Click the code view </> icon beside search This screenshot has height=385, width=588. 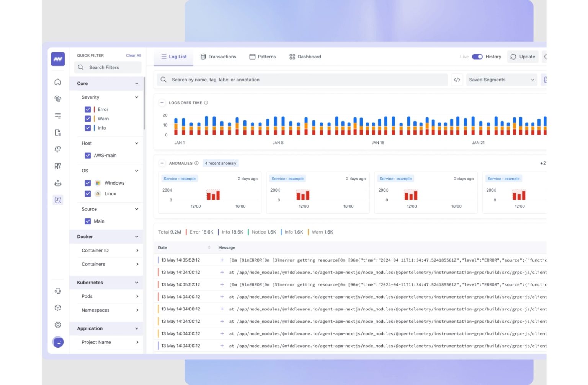click(x=457, y=80)
